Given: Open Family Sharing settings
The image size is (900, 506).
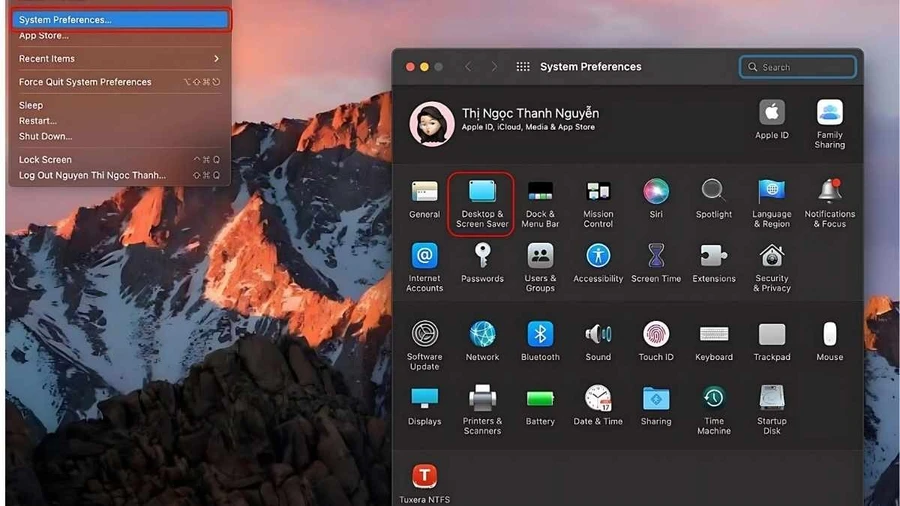Looking at the screenshot, I should point(830,124).
